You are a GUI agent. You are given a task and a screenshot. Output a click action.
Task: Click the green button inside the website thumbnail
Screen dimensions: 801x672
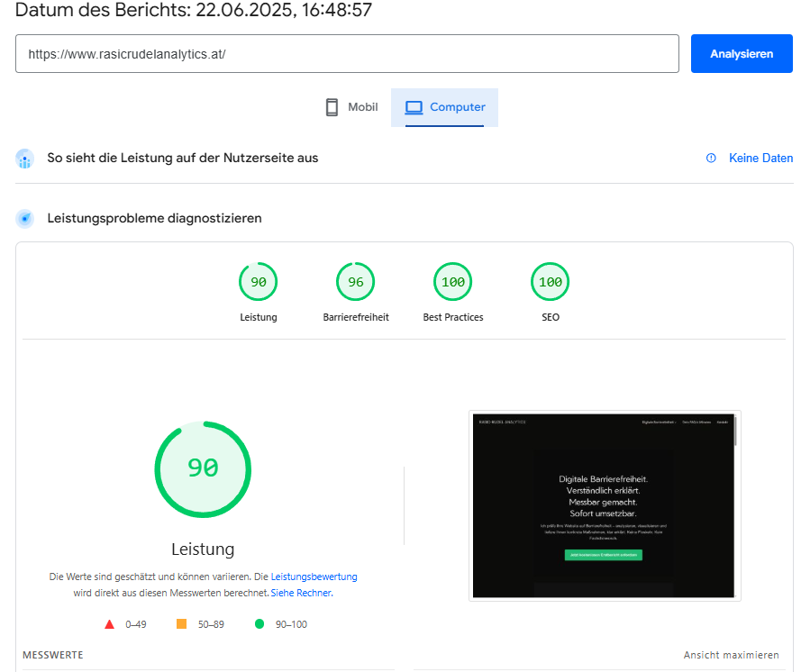604,555
